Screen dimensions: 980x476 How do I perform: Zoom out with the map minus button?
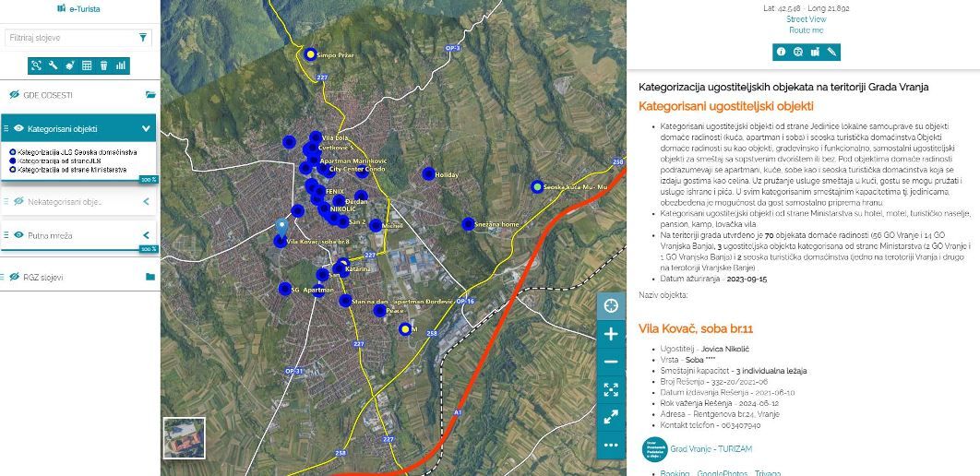pyautogui.click(x=610, y=362)
